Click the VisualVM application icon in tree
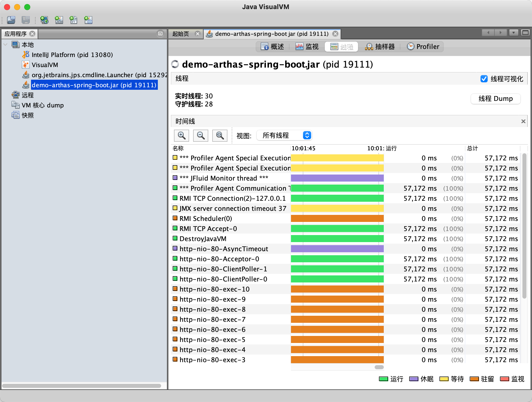 26,65
